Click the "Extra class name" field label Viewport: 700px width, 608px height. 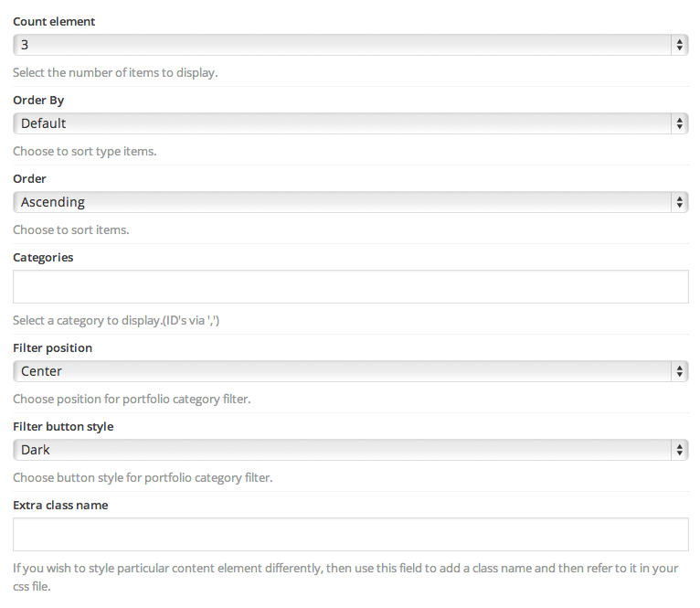click(60, 506)
